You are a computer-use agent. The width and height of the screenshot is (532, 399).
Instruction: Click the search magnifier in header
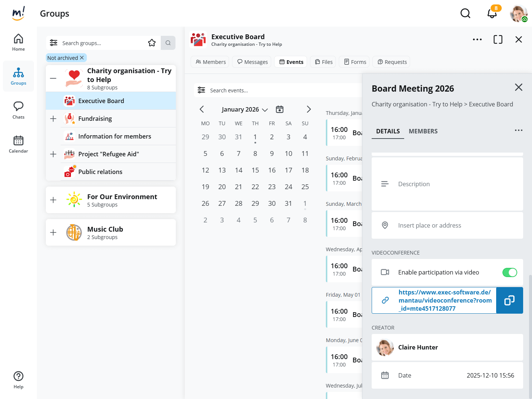point(465,14)
